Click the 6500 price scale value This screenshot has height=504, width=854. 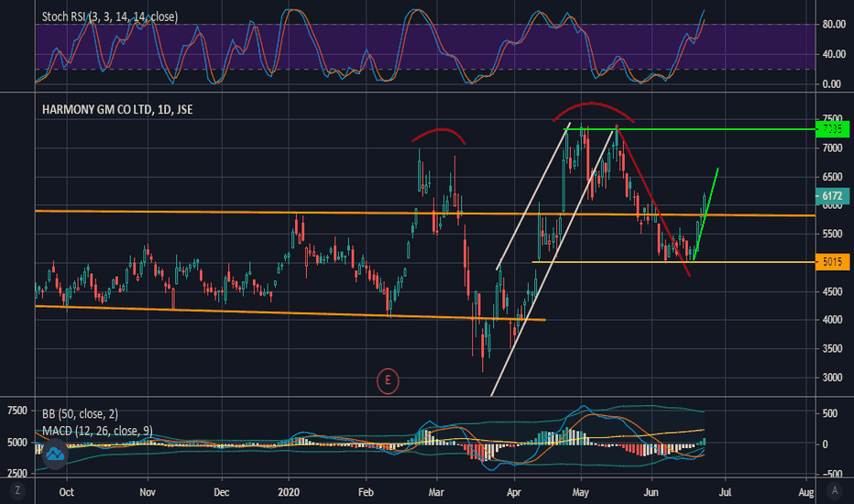point(833,177)
